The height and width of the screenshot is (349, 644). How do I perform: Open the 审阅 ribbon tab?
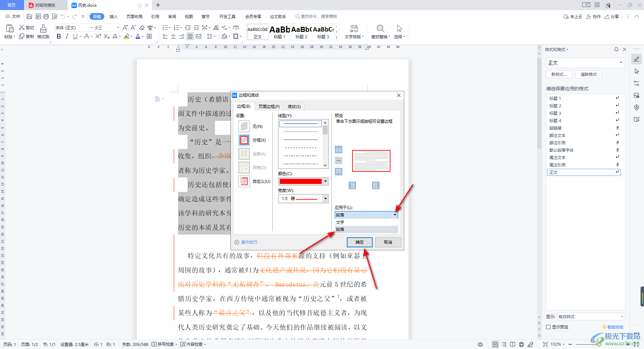tap(172, 16)
